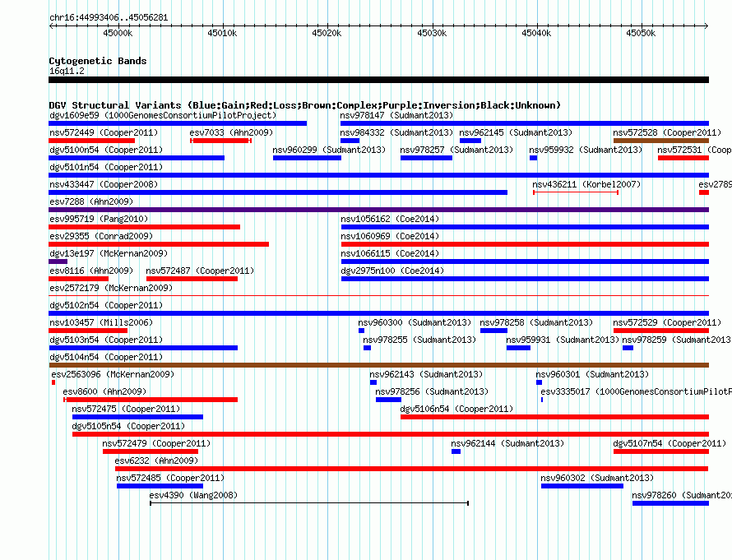
Task: Select nsv572475 (Cooper2011) variant label
Action: tap(126, 409)
